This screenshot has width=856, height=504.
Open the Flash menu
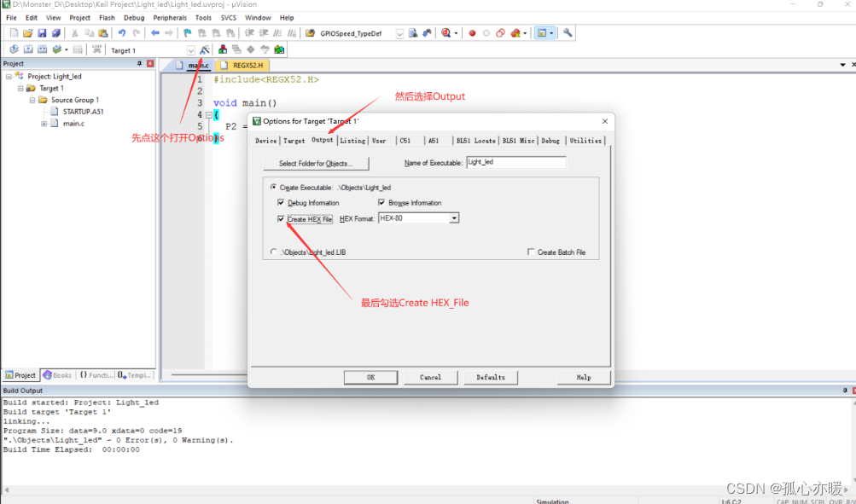tap(107, 18)
